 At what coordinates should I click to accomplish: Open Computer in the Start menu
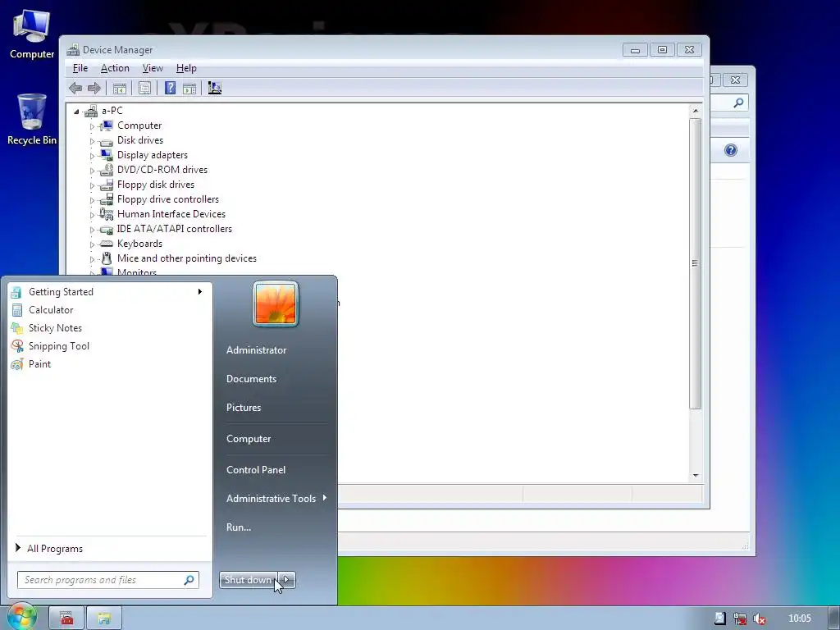[x=249, y=439]
